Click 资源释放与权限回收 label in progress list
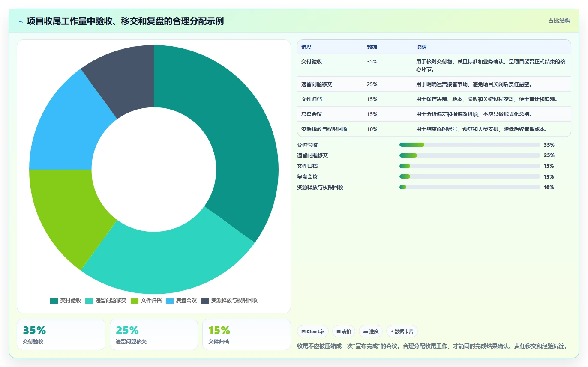Viewport: 588px width, 367px height. pyautogui.click(x=320, y=188)
